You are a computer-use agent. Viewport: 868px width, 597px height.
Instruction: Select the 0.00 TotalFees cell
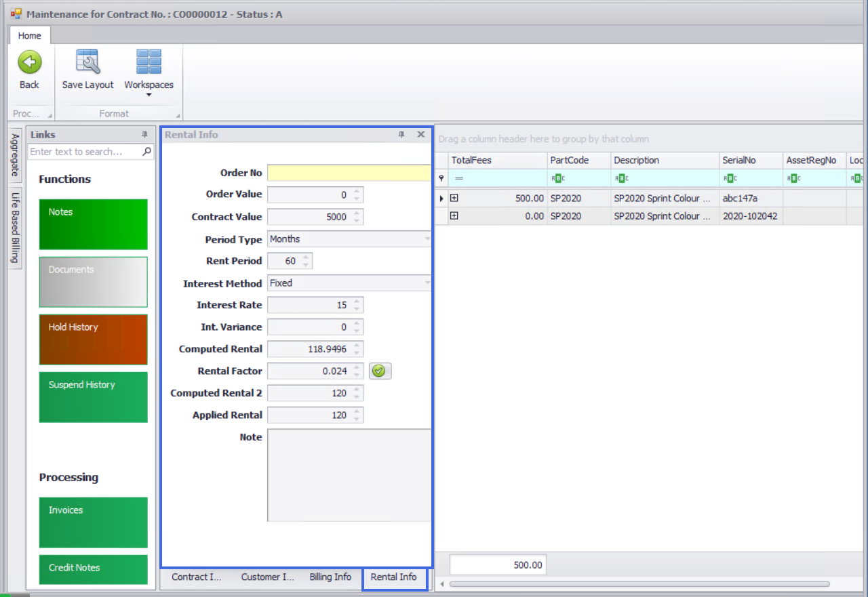click(505, 216)
